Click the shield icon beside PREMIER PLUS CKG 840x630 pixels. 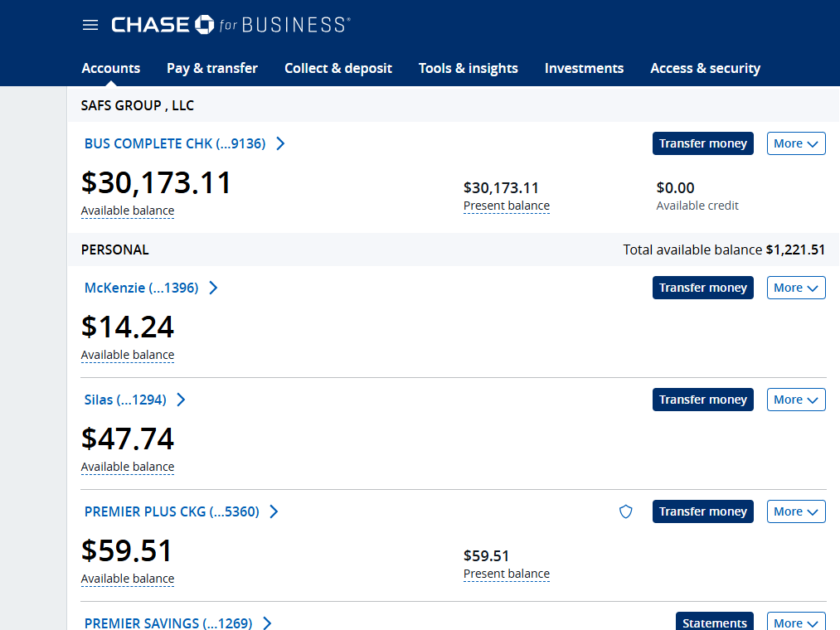point(626,511)
